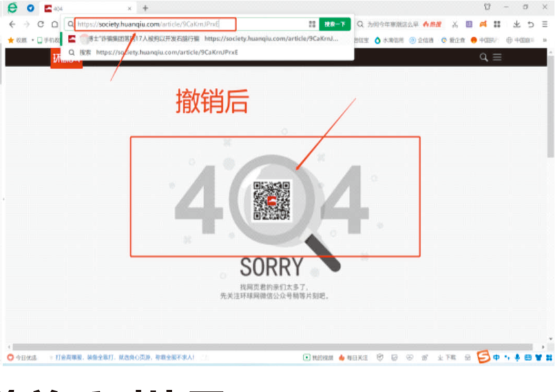This screenshot has height=392, width=555.
Task: Click the Sogou input method S icon
Action: (483, 356)
